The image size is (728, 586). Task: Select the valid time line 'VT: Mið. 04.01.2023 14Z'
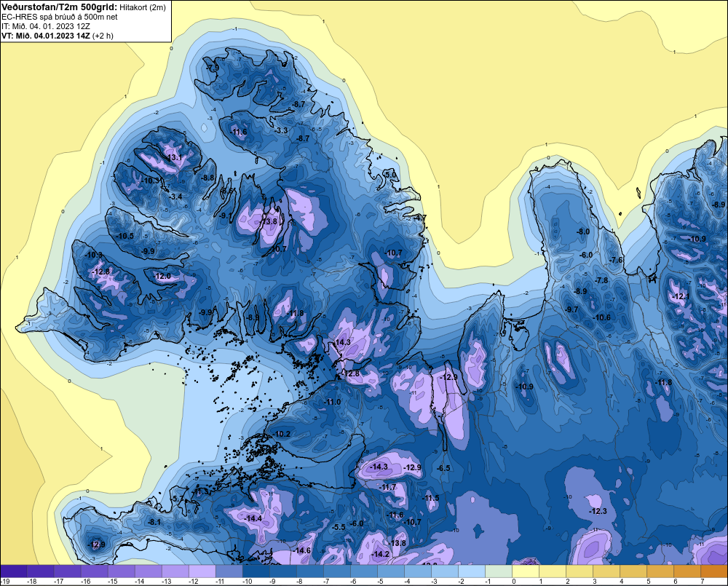[x=45, y=35]
